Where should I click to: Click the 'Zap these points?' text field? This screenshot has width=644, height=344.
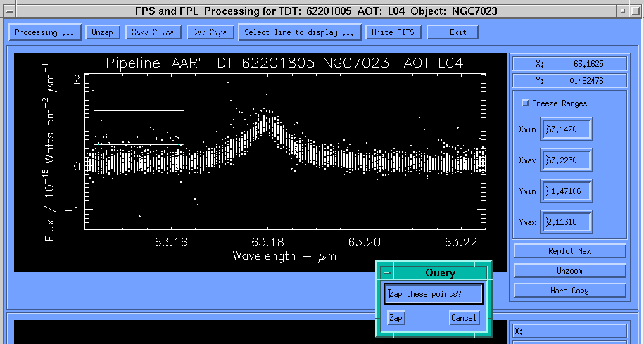point(434,294)
